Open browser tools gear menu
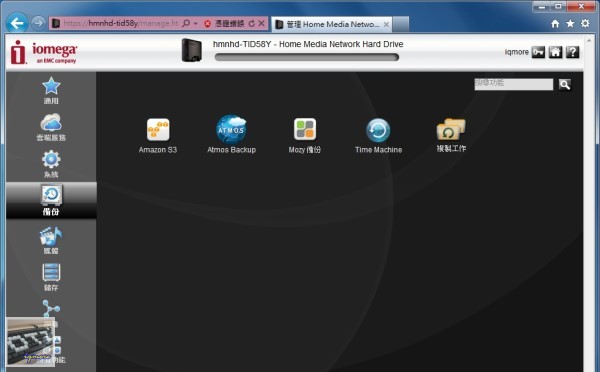The height and width of the screenshot is (372, 600). (x=585, y=23)
